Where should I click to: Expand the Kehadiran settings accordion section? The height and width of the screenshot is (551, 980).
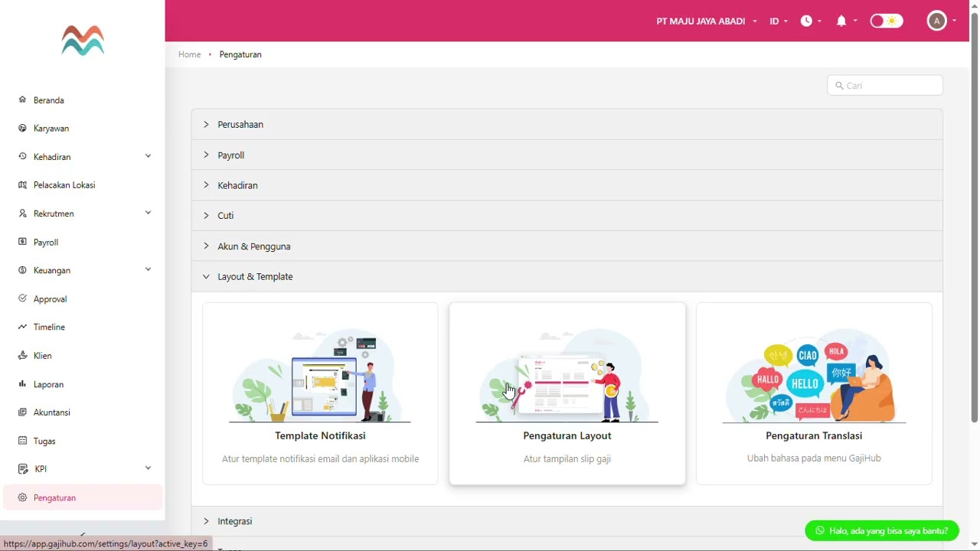pos(567,185)
